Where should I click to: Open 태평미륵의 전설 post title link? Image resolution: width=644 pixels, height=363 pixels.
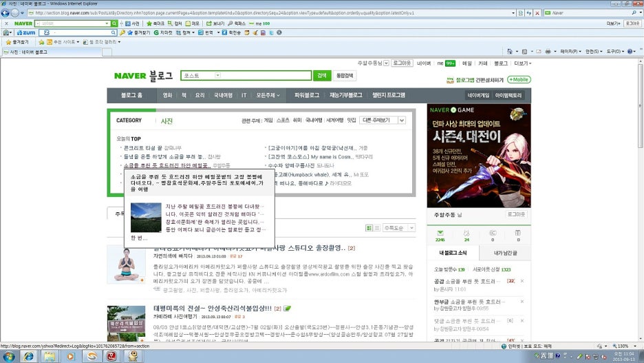coord(213,309)
